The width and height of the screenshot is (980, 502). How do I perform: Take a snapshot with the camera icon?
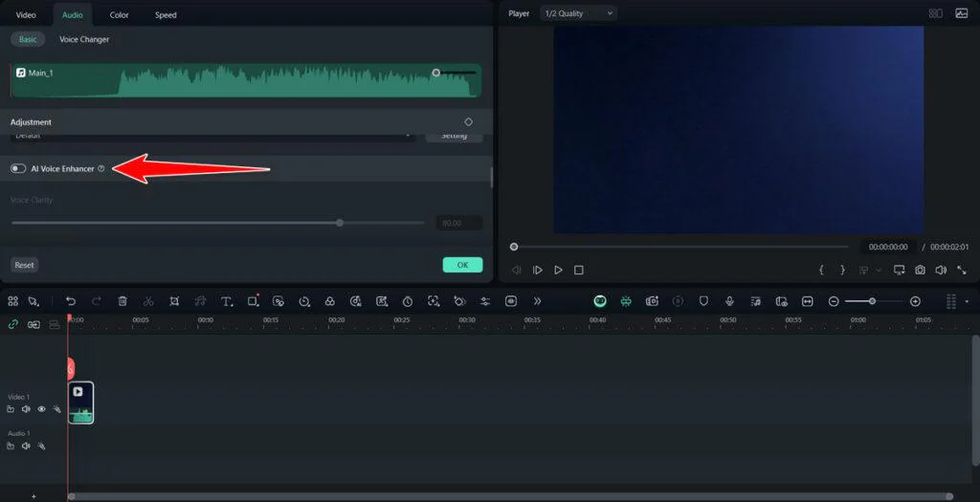coord(920,270)
